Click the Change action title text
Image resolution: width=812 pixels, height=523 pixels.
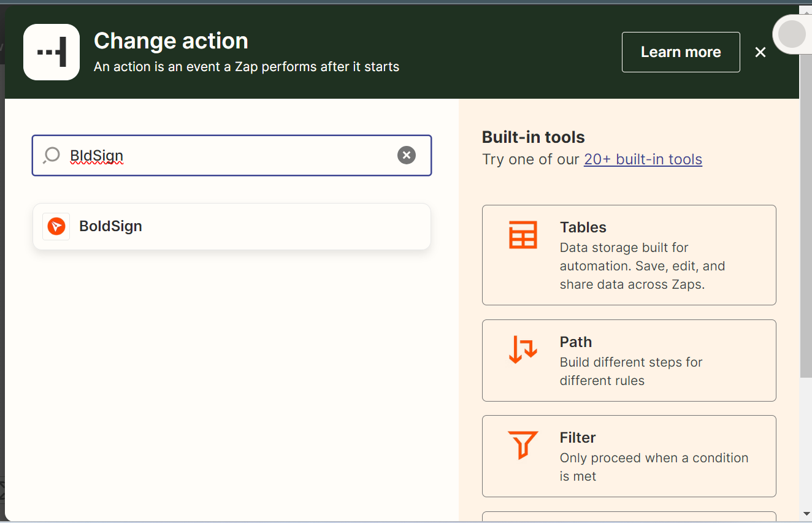click(x=171, y=41)
